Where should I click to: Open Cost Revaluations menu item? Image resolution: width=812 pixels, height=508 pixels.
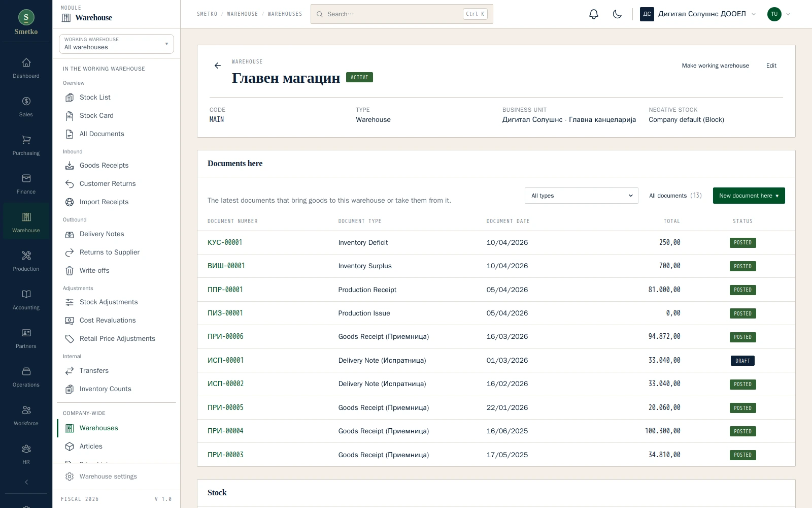coord(116,321)
